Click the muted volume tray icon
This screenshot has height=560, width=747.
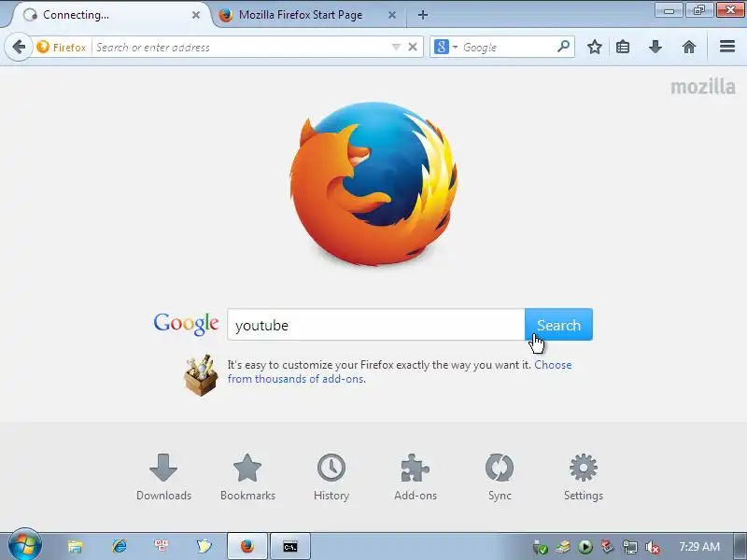653,547
